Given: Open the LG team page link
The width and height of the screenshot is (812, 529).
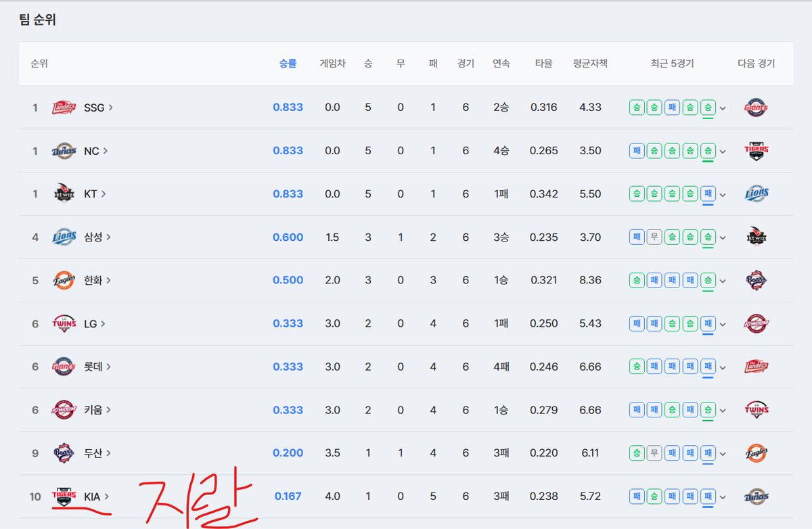Looking at the screenshot, I should click(x=95, y=323).
